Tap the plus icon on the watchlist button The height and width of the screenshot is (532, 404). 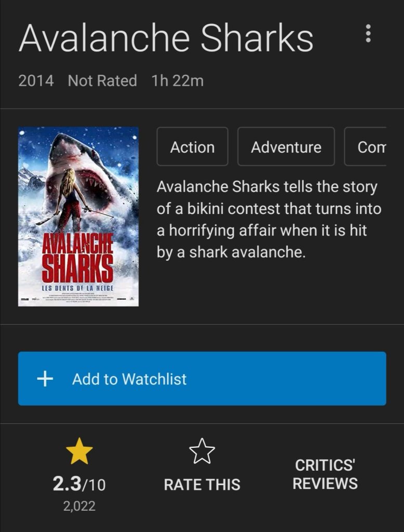coord(45,379)
